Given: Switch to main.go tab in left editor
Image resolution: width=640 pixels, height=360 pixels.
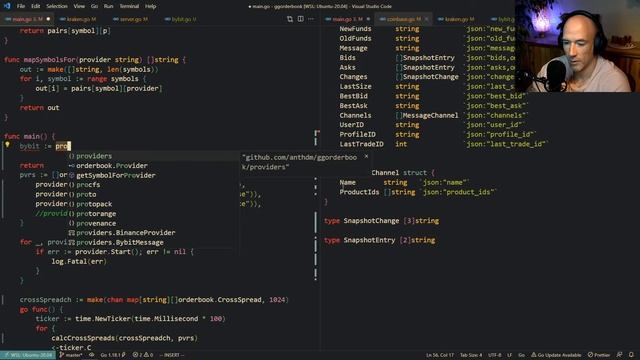Looking at the screenshot, I should (27, 19).
